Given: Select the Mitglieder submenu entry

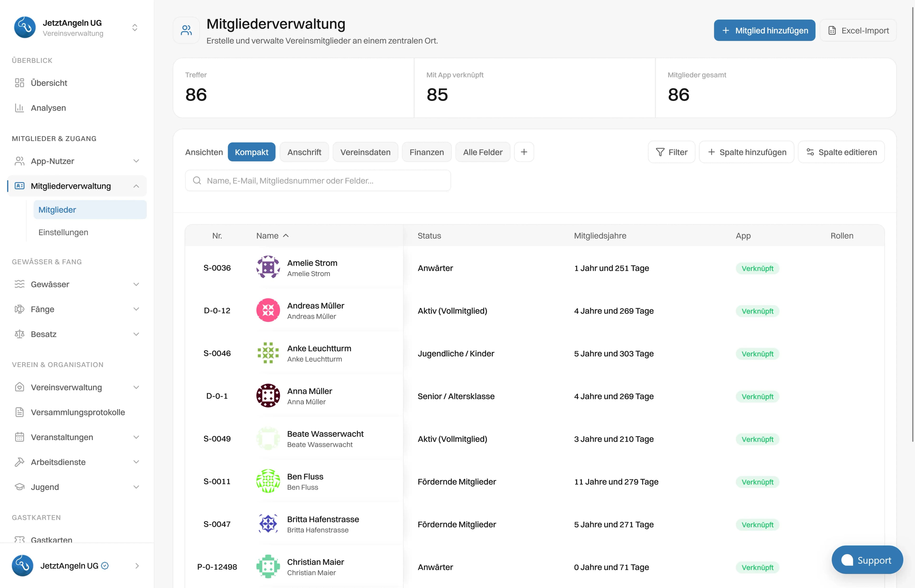Looking at the screenshot, I should [90, 210].
